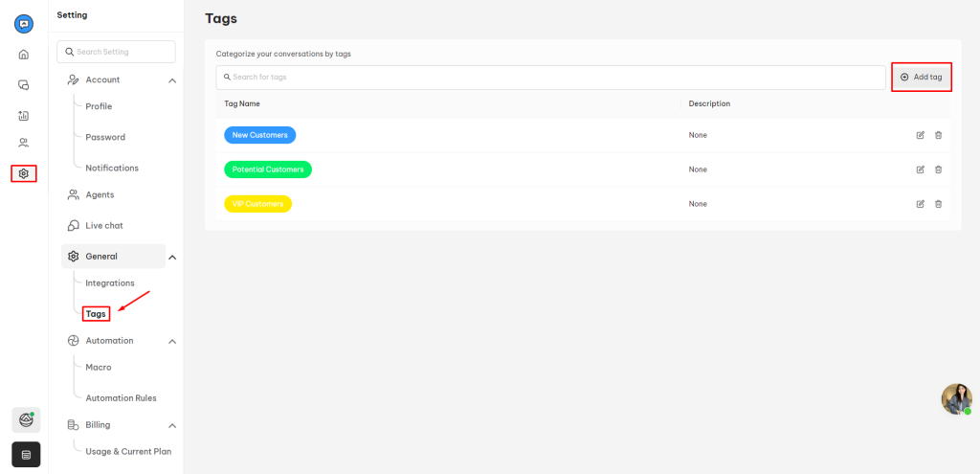Open conversations chat bubbles icon
The height and width of the screenshot is (474, 980).
click(x=24, y=85)
